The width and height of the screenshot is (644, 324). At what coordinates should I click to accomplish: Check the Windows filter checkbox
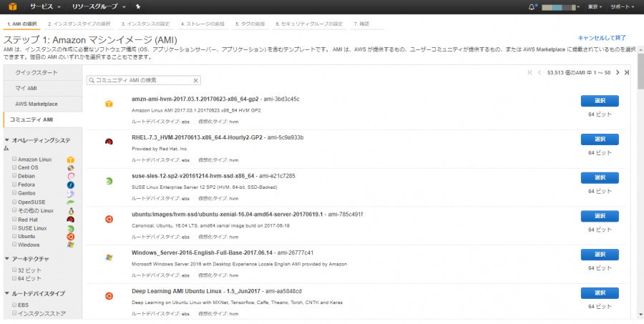[14, 245]
